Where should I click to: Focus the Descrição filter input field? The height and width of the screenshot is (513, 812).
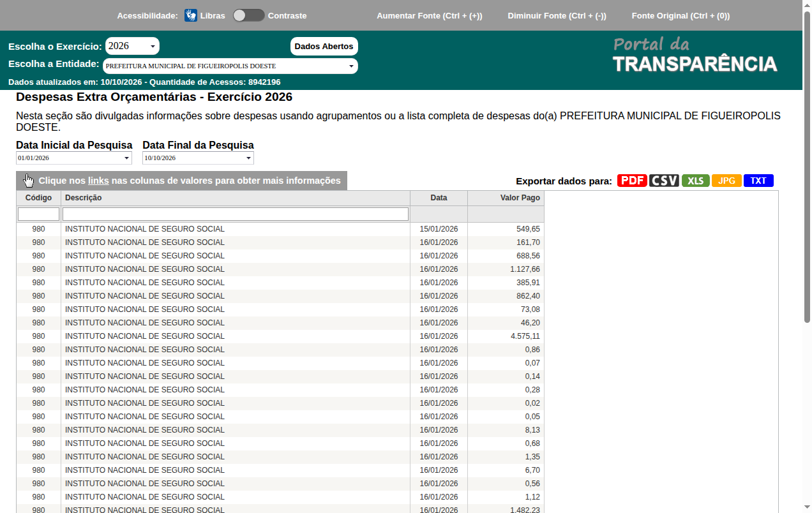click(236, 214)
